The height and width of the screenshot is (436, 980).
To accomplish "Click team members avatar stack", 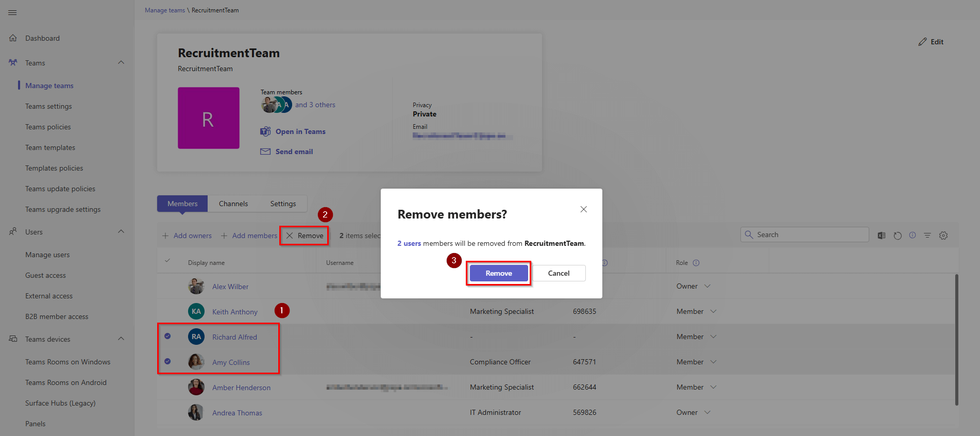I will tap(277, 105).
